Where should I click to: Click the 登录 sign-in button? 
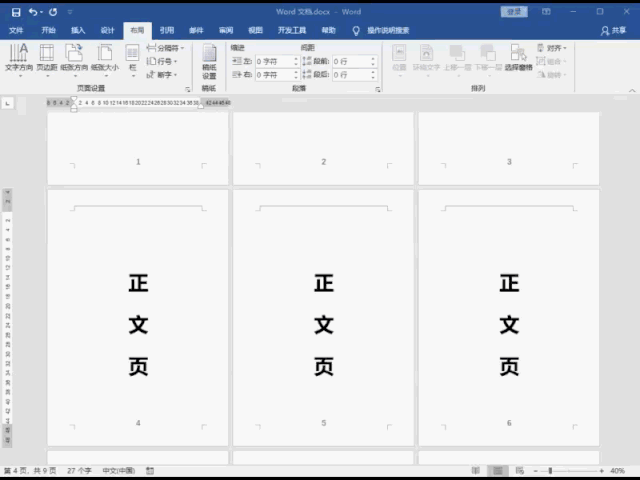[x=514, y=12]
